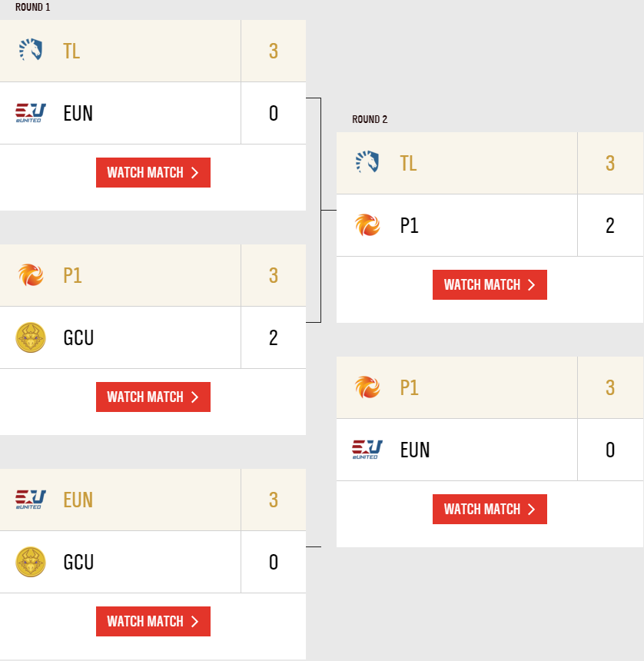Watch the P1 vs GCU match
644x661 pixels.
click(153, 397)
